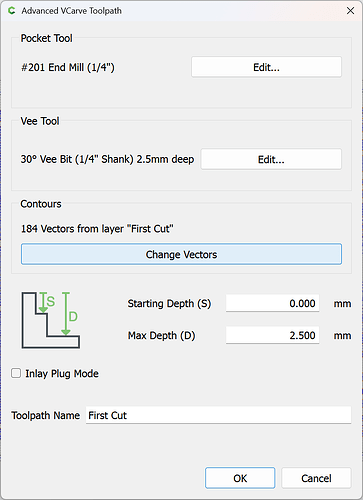
Task: Focus the Max Depth (D) field
Action: click(272, 335)
